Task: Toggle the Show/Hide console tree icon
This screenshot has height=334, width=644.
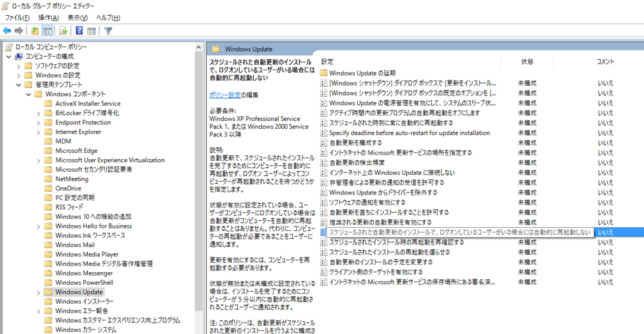Action: coord(48,31)
